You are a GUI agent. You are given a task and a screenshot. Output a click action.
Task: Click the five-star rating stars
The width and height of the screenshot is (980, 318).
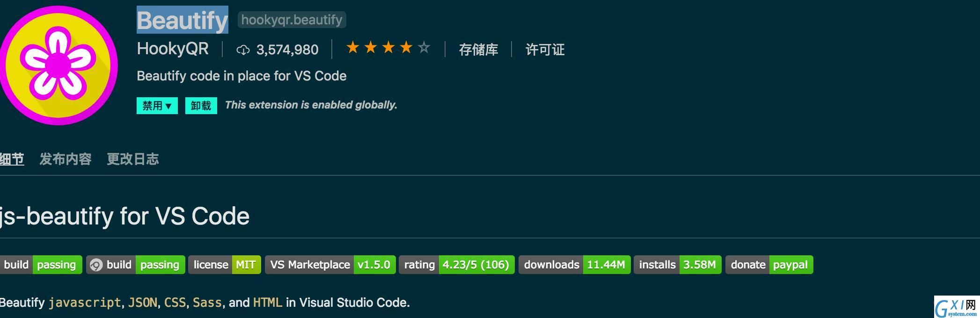coord(388,48)
